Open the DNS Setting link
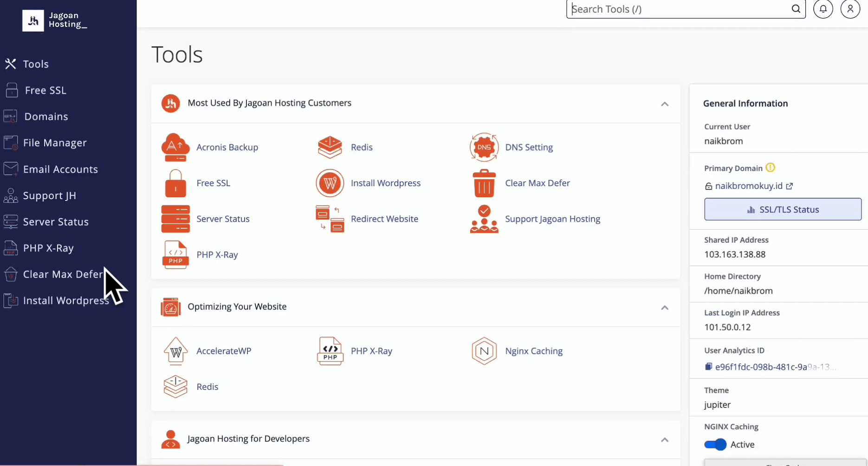The image size is (868, 466). point(529,147)
